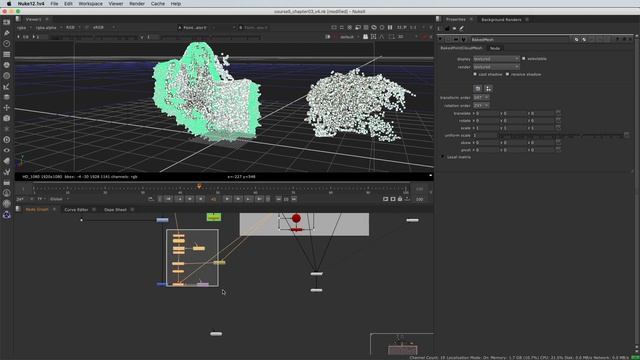Open the Views nodes toolbar menu
Image resolution: width=640 pixels, height=360 pixels.
coord(7,150)
